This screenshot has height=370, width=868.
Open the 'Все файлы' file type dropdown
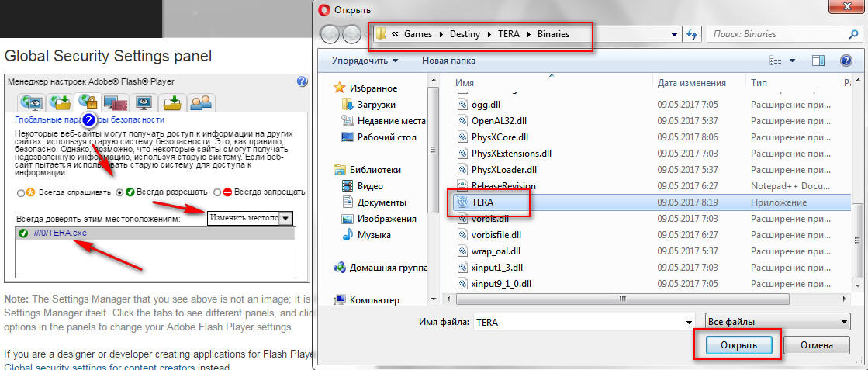pos(778,322)
